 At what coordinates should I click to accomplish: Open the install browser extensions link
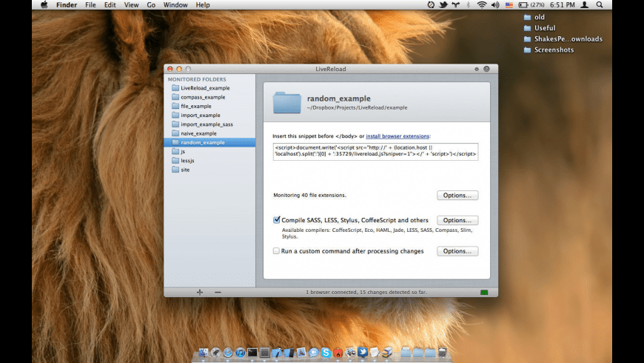point(398,136)
